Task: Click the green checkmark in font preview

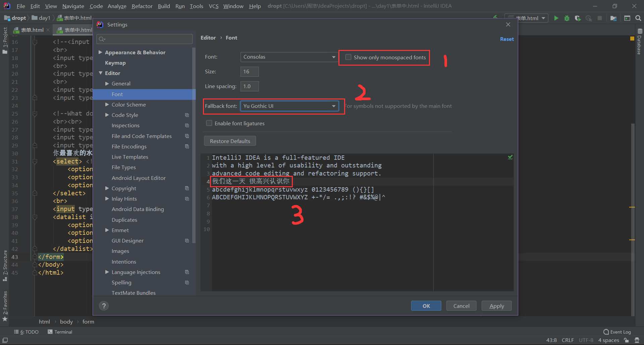Action: 510,157
